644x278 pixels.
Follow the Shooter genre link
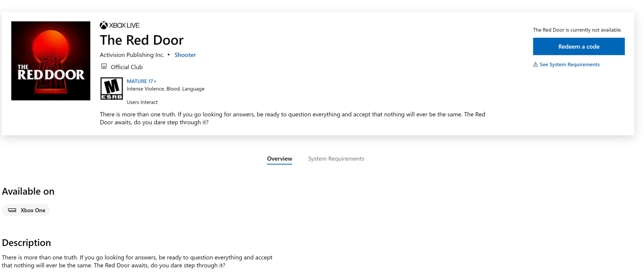pyautogui.click(x=185, y=55)
